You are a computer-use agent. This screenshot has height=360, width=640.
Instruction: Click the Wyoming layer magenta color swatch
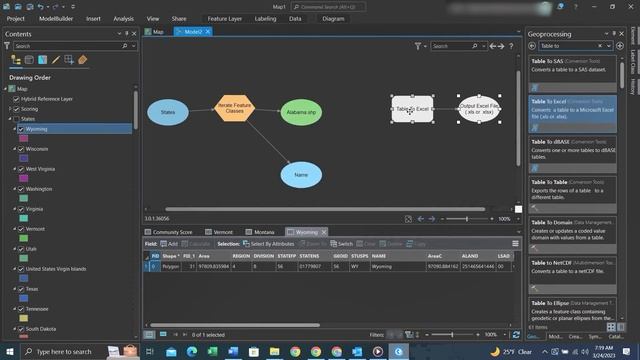pos(24,138)
